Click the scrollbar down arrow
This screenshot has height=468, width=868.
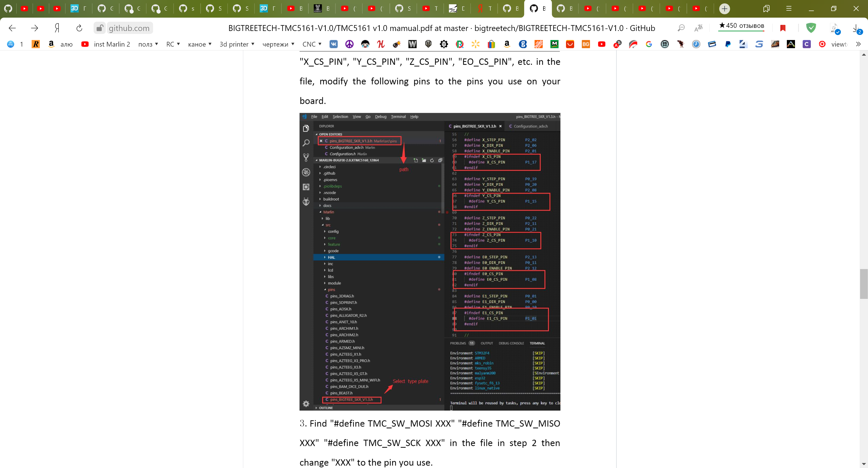[863, 464]
